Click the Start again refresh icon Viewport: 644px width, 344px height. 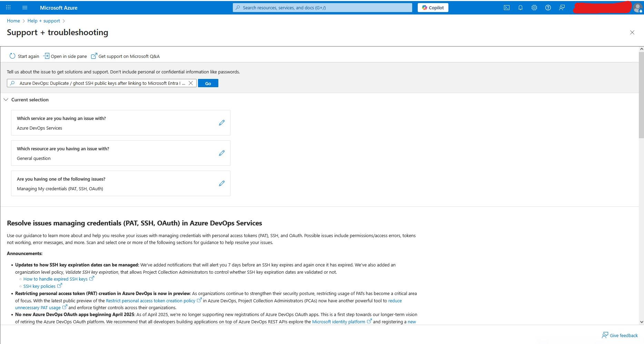(12, 56)
